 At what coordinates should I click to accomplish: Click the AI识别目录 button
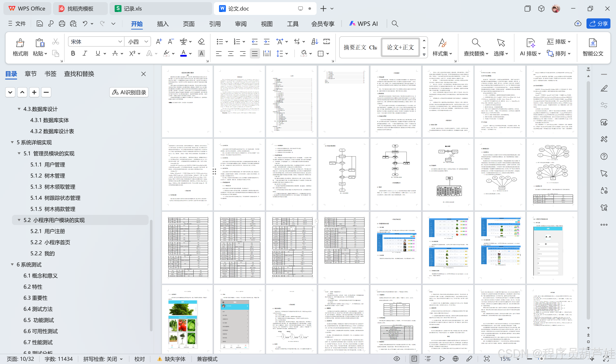click(x=129, y=92)
